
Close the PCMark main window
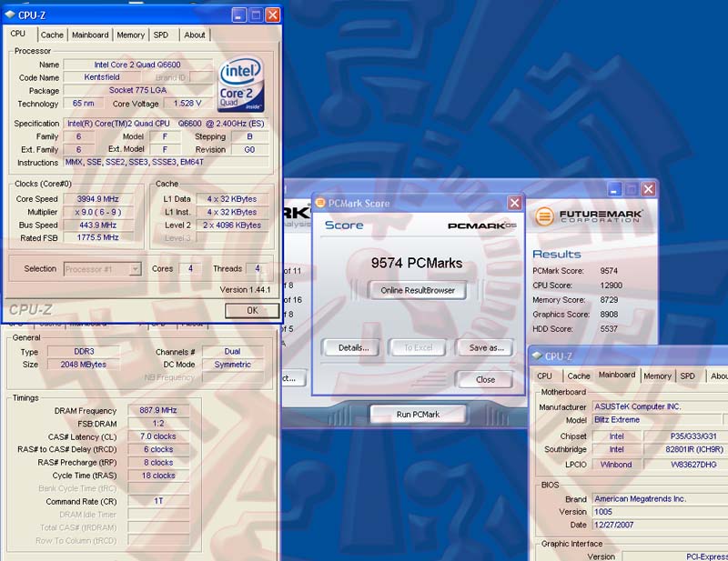[648, 189]
